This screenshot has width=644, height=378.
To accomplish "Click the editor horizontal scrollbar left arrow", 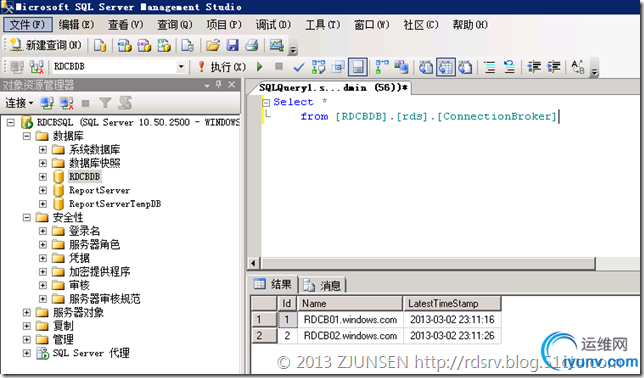I will 253,263.
